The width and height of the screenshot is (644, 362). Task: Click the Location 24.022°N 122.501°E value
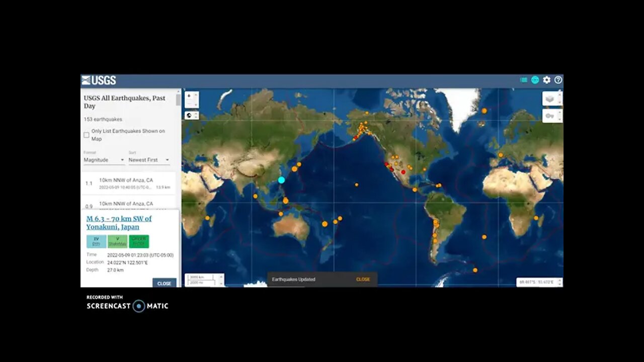point(127,262)
